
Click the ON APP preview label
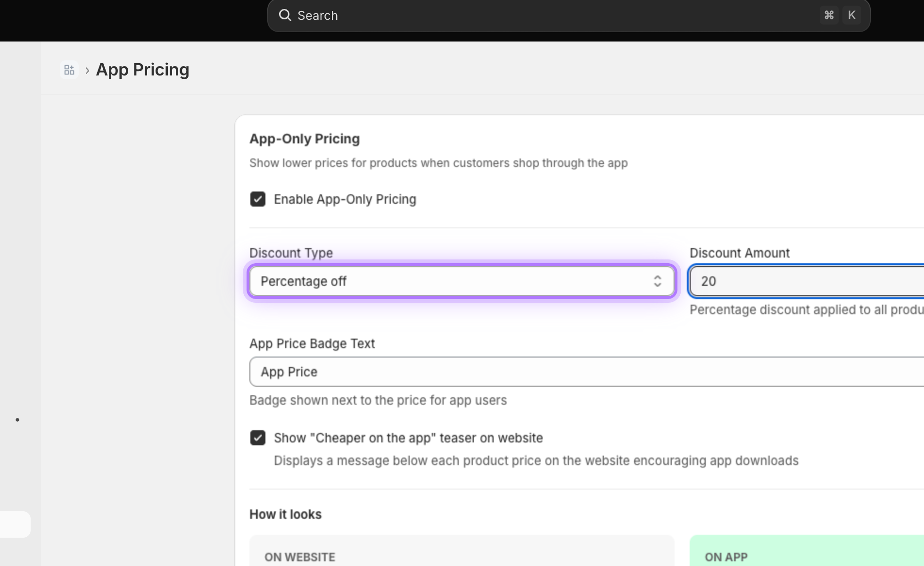[x=726, y=557]
